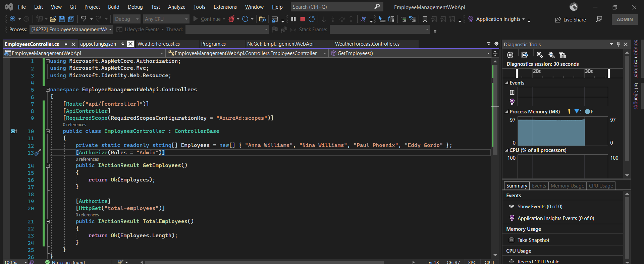This screenshot has width=644, height=264.
Task: Collapse the CPU (% of all processors) section
Action: (x=506, y=150)
